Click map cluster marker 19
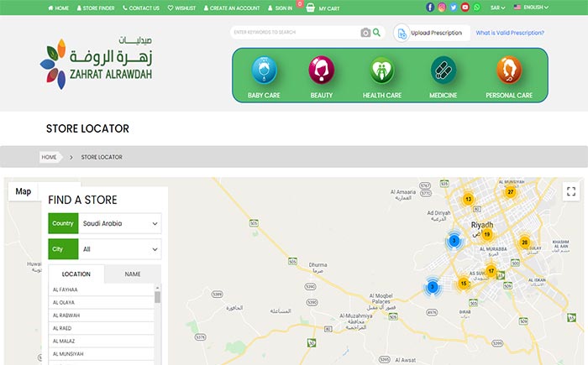Image resolution: width=588 pixels, height=365 pixels. [486, 235]
